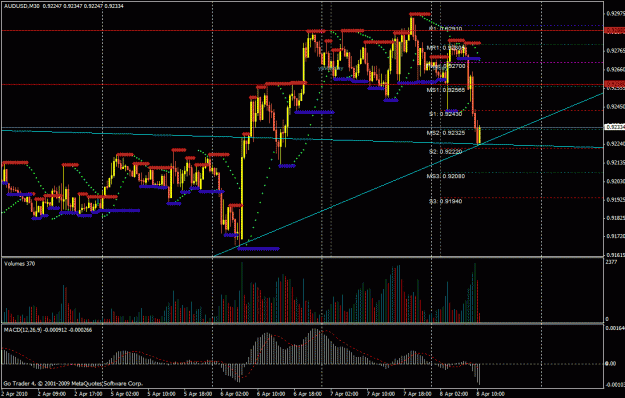
Task: Click the 0.00 MACD zero-level scale value
Action: (x=611, y=363)
